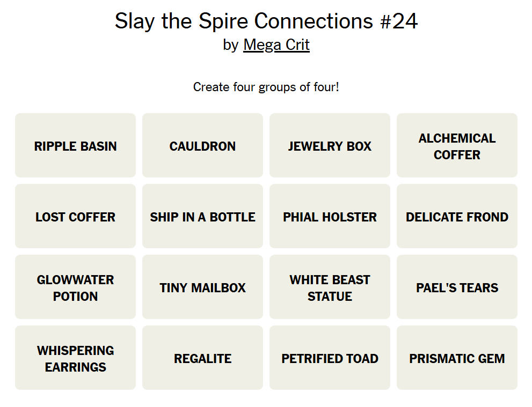Click the PRISMATIC GEM tile
532x407 pixels.
point(457,358)
